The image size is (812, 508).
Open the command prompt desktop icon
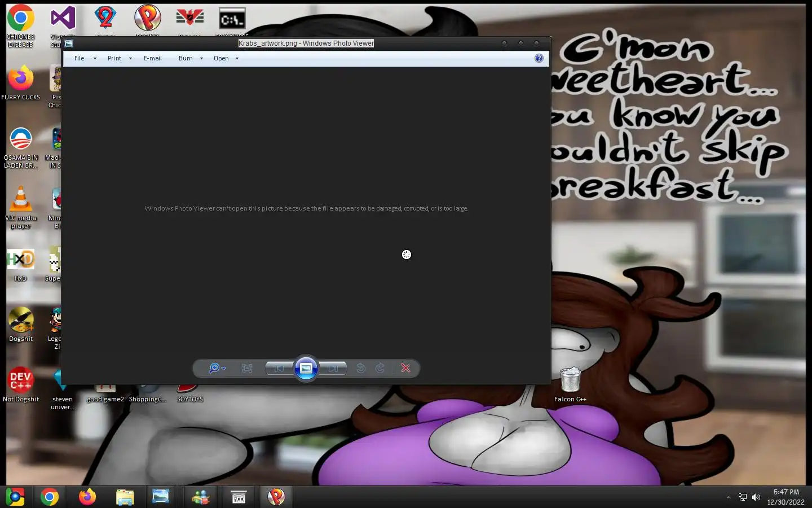232,19
